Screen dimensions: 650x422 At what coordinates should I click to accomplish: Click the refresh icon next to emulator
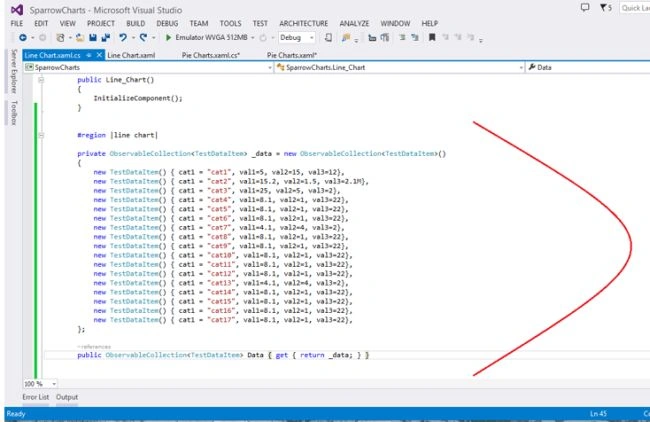point(263,38)
